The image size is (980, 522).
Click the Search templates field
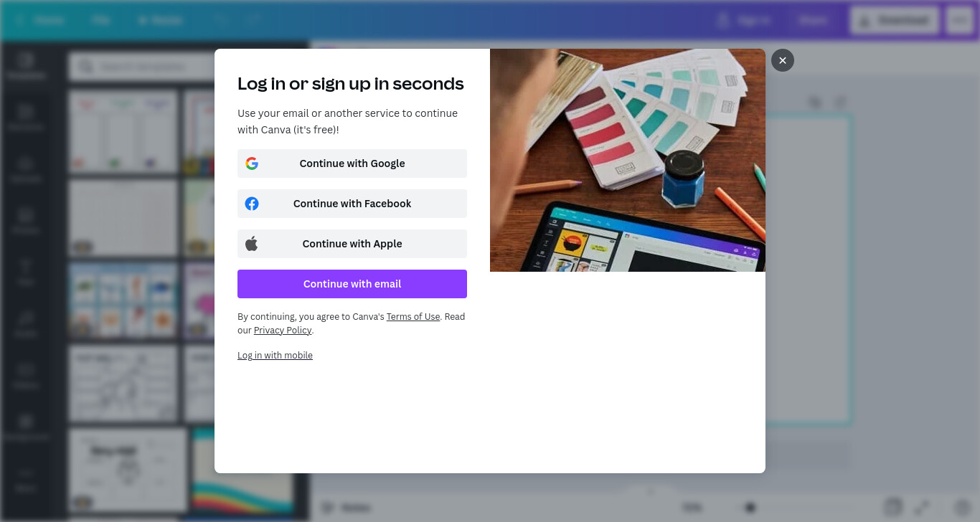click(x=143, y=67)
